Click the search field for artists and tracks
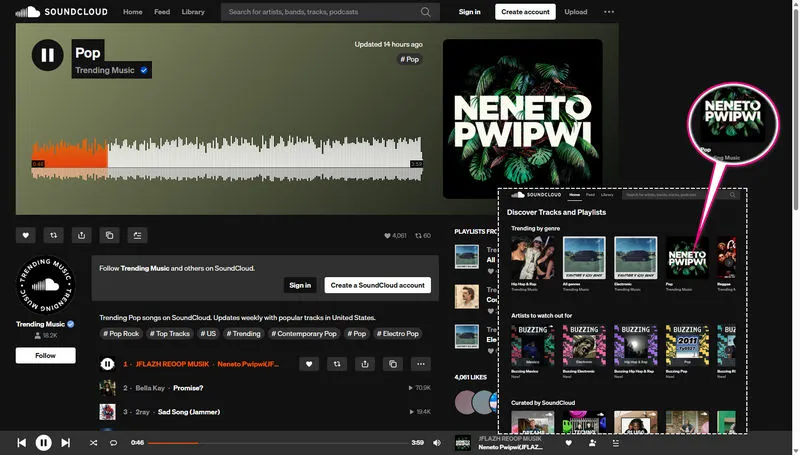This screenshot has height=455, width=800. click(330, 12)
